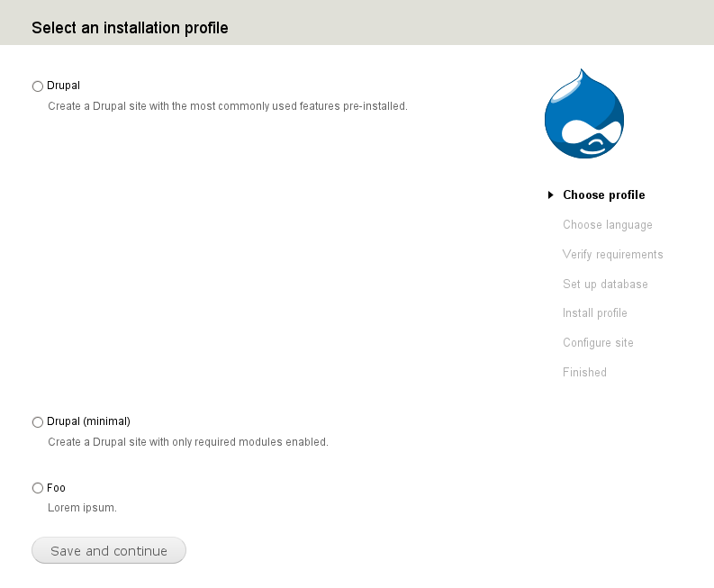Click the Finished step
This screenshot has height=588, width=714.
[x=584, y=373]
